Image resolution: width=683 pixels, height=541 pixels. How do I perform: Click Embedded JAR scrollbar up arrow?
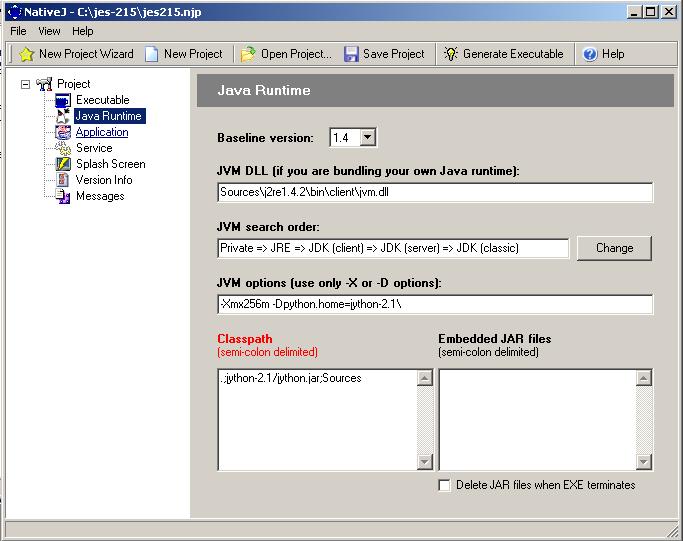(x=643, y=378)
